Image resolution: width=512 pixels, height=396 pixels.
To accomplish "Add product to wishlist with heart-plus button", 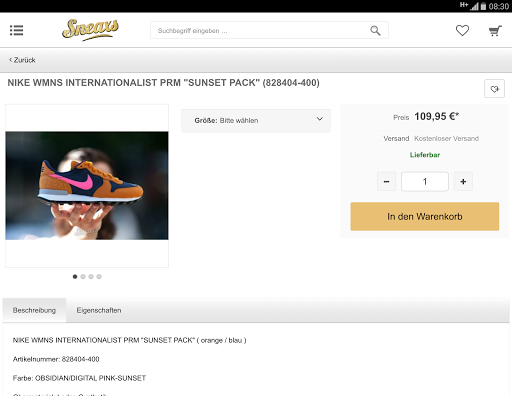I will point(494,89).
